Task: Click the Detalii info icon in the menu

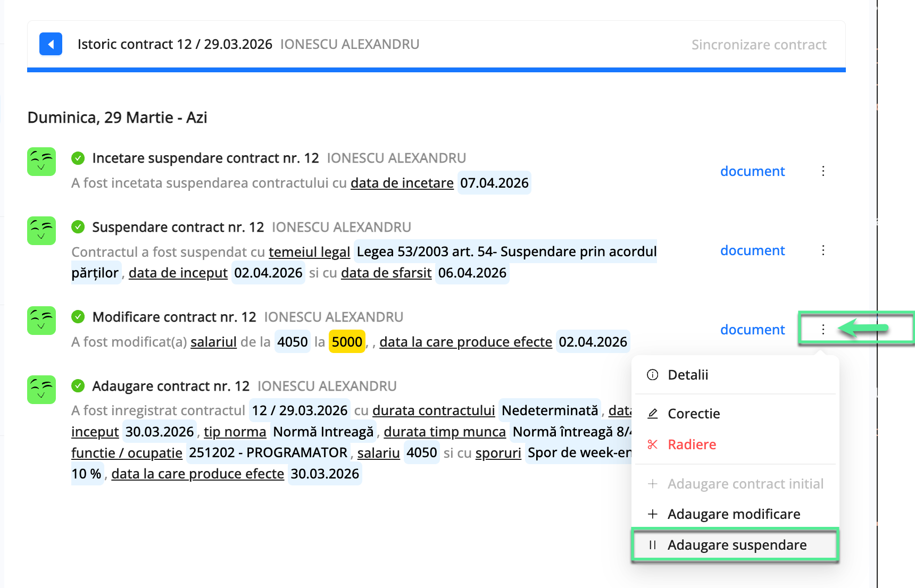Action: click(652, 375)
